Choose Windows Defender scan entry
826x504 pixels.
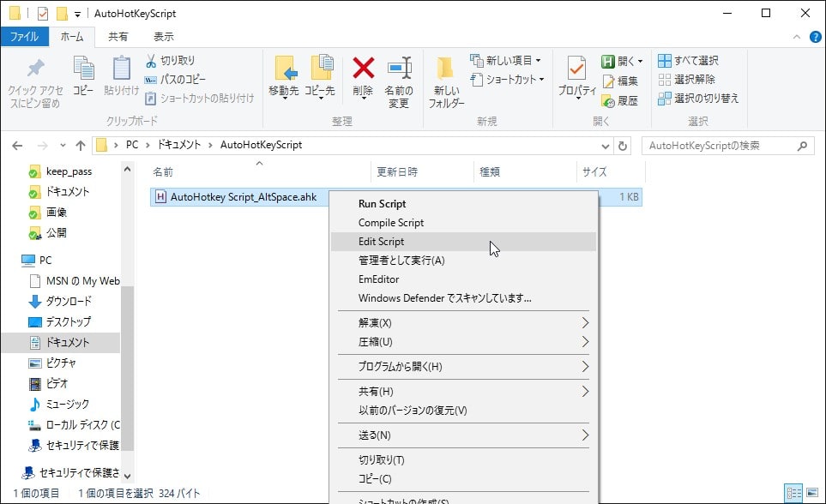click(463, 298)
